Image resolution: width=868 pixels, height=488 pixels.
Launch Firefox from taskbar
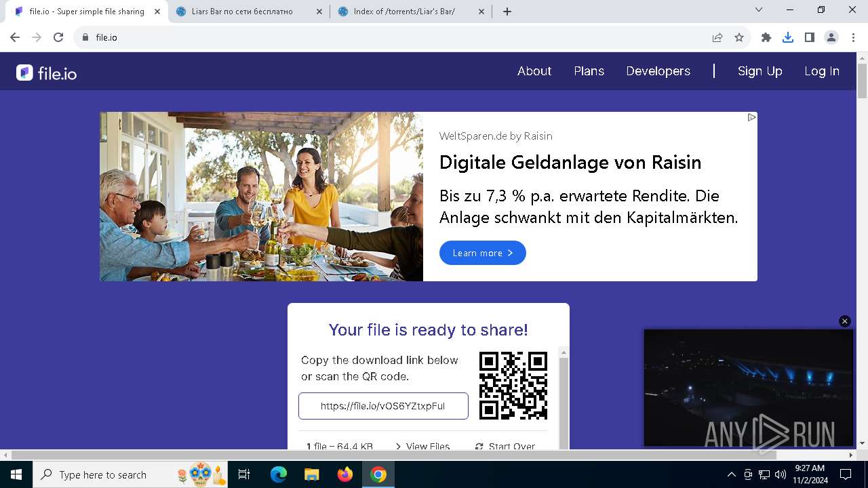click(345, 474)
